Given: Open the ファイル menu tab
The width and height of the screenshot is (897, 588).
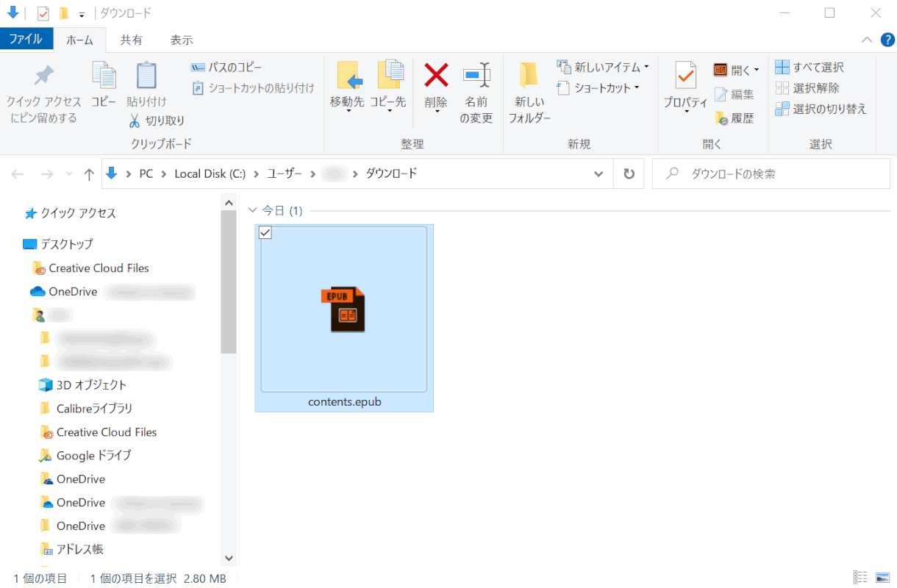Looking at the screenshot, I should pyautogui.click(x=26, y=40).
